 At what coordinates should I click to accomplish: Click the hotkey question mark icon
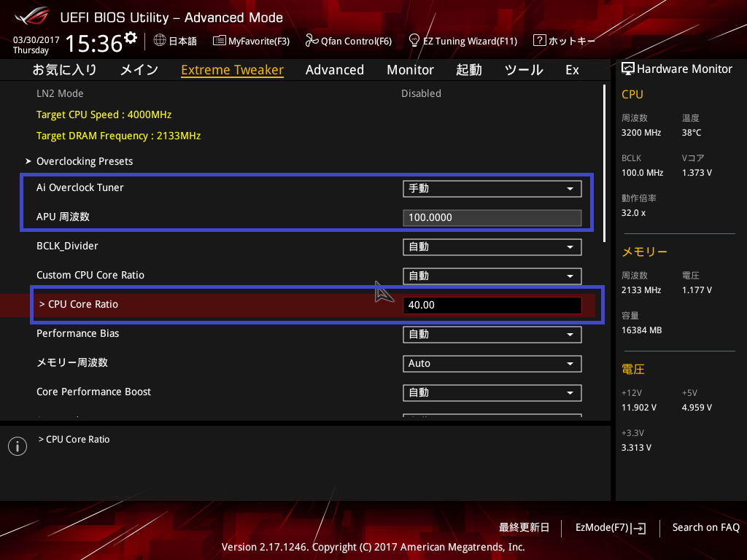pyautogui.click(x=539, y=40)
